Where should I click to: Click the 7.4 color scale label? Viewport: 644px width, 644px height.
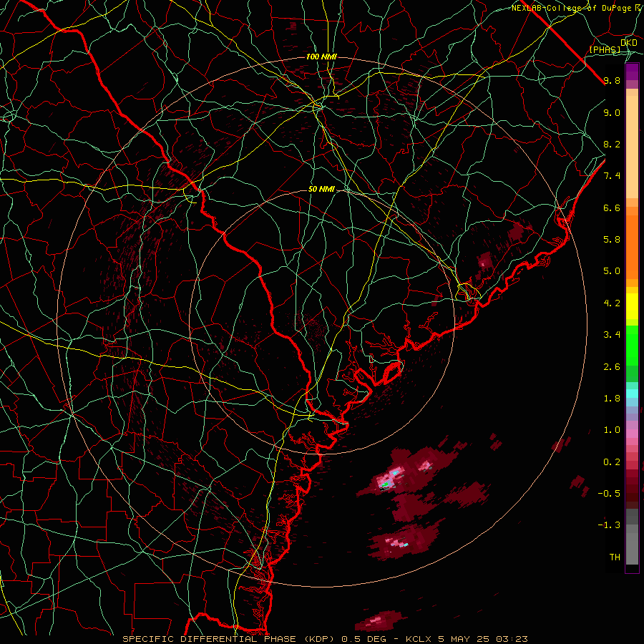(612, 176)
